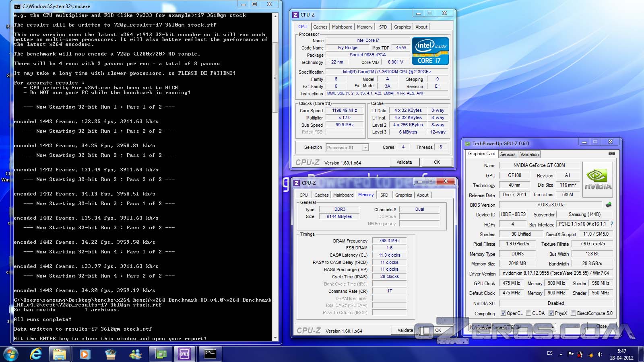Screen dimensions: 644x362
Task: Open About tab in upper CPU-Z
Action: pyautogui.click(x=421, y=27)
